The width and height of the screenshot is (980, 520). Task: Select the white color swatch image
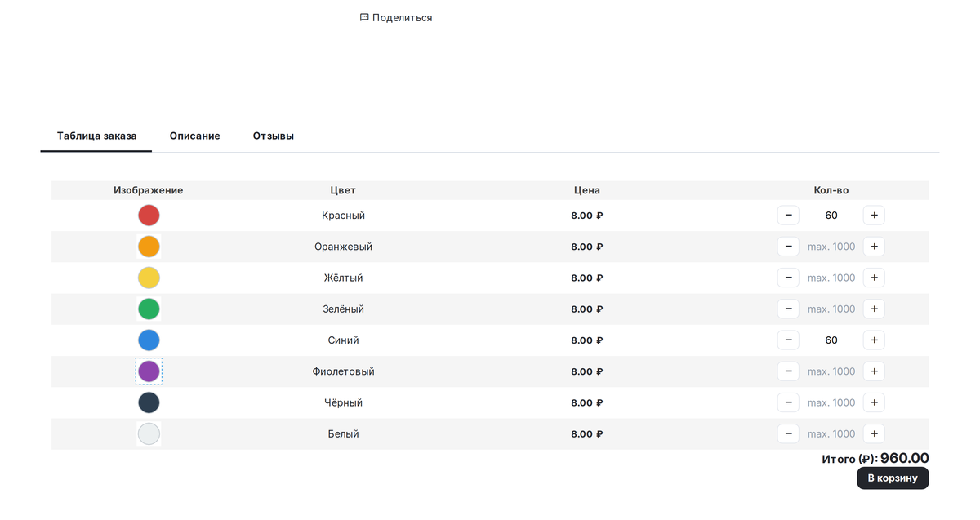pos(149,433)
